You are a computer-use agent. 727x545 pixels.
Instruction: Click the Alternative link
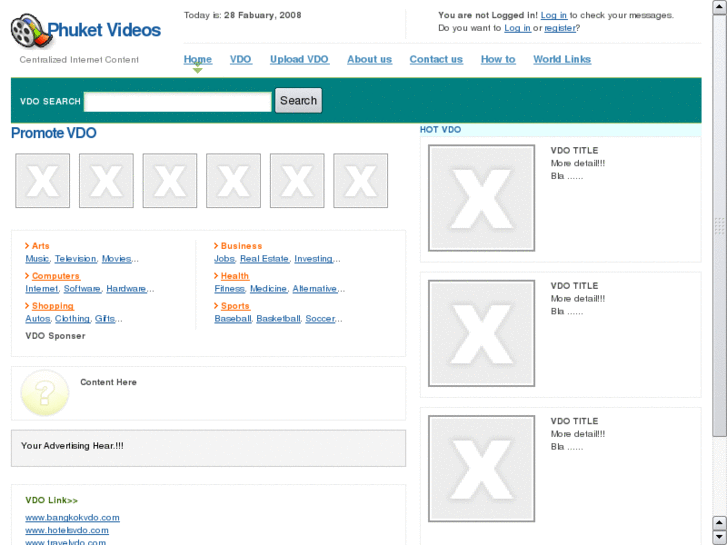[x=315, y=289]
